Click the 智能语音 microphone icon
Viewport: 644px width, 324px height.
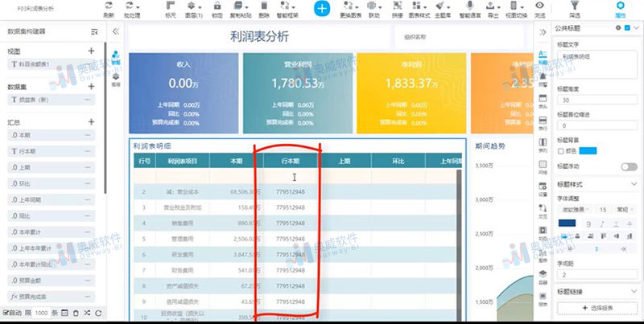click(x=470, y=6)
